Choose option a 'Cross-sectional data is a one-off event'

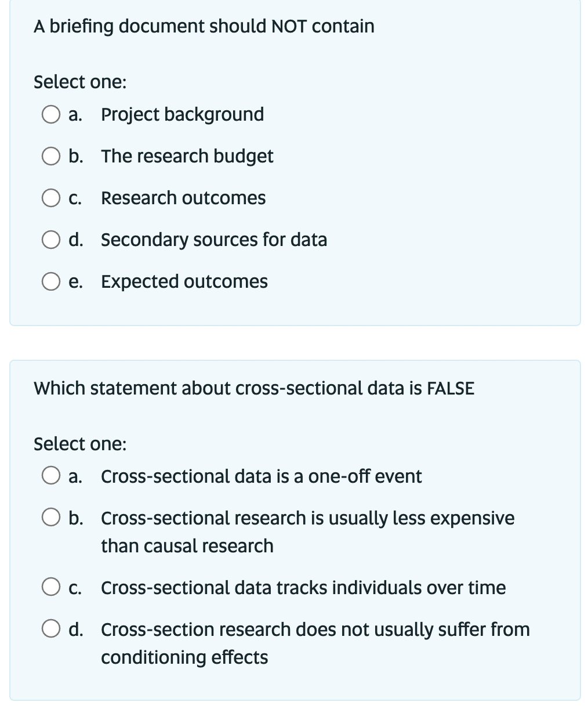click(51, 477)
